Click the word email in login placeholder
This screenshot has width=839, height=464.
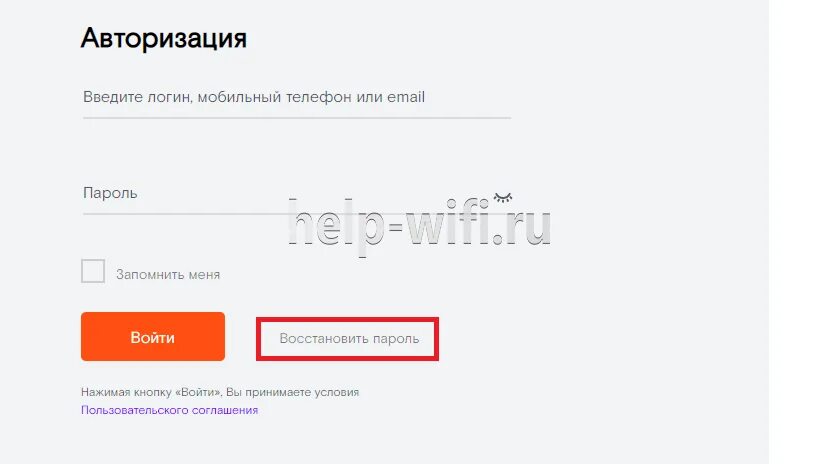coord(406,97)
